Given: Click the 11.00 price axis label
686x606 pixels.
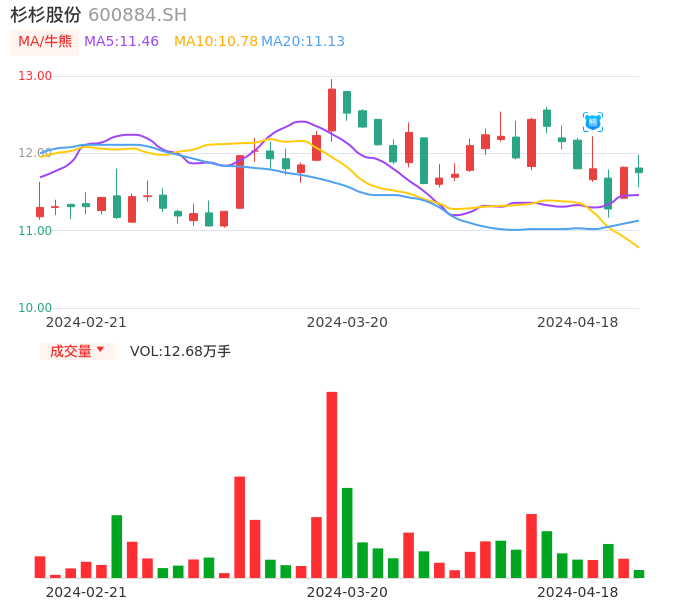Looking at the screenshot, I should (35, 231).
